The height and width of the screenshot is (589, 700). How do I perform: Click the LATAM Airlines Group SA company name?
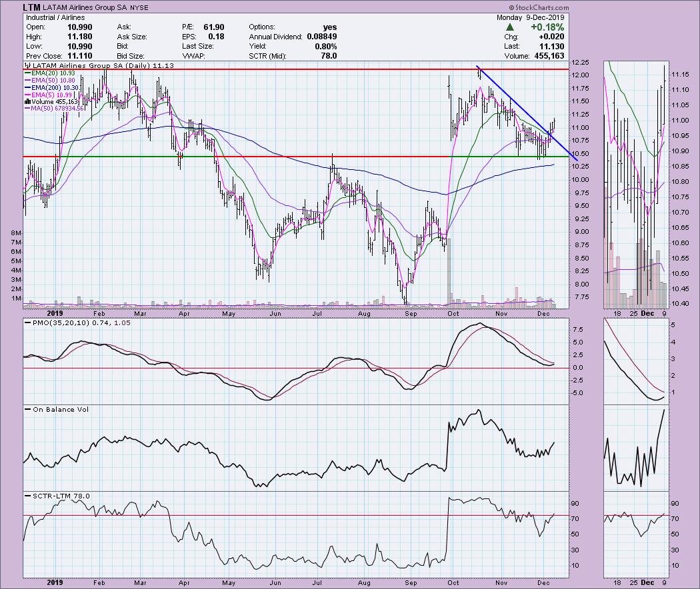pos(85,7)
